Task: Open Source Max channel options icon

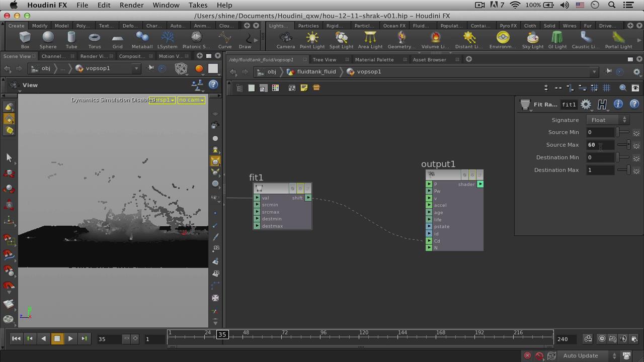Action: [x=636, y=146]
